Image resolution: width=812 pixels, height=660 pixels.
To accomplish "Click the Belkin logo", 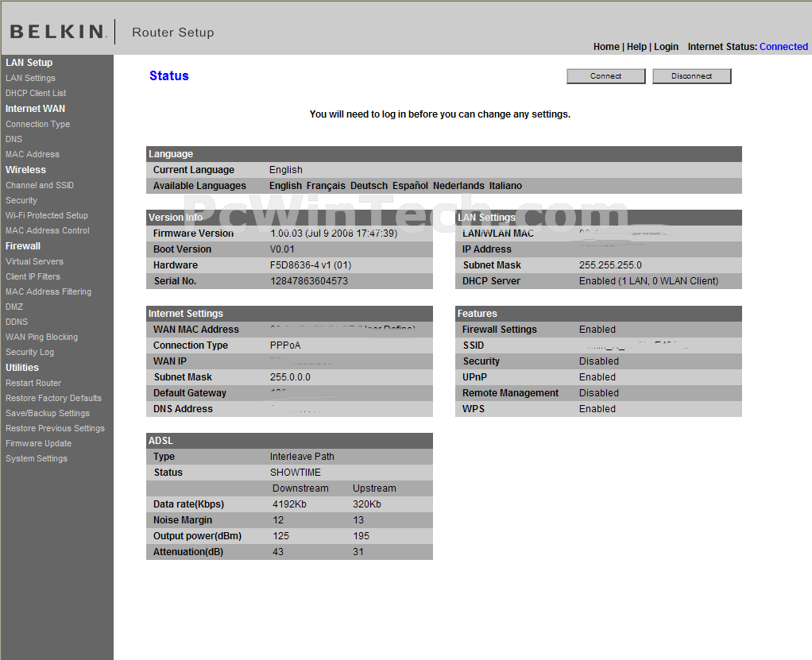I will coord(58,32).
